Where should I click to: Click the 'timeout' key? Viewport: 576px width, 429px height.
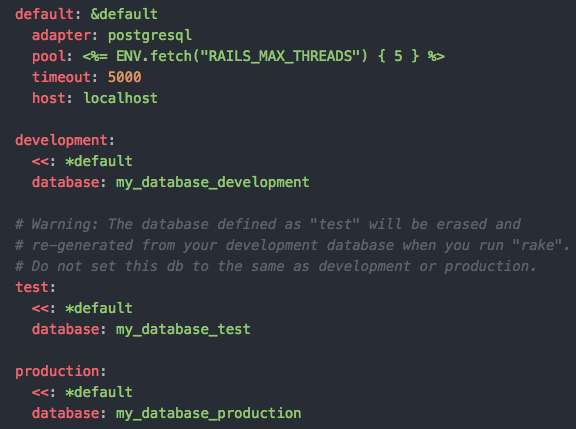click(x=61, y=77)
